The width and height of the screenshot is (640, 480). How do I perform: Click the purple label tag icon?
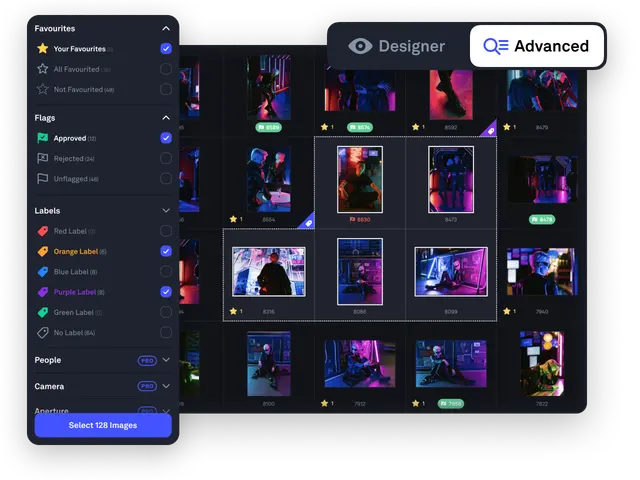click(x=42, y=292)
